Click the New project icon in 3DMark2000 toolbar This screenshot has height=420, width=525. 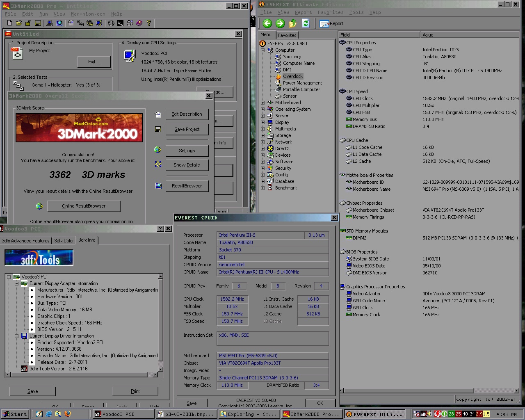(x=9, y=23)
